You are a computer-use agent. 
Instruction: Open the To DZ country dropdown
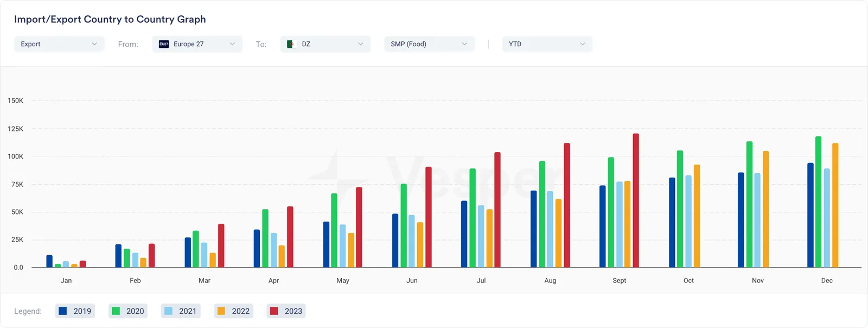pos(325,44)
